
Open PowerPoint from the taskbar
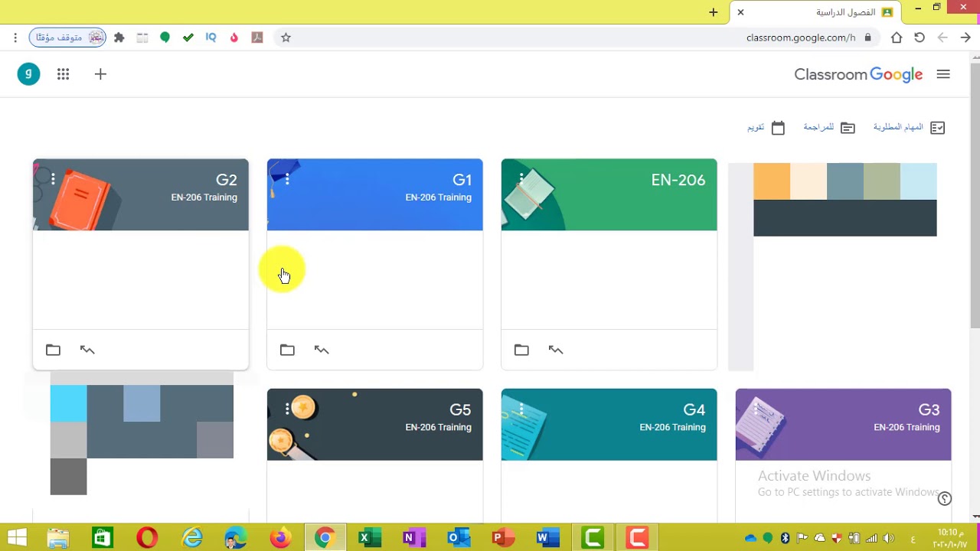coord(502,538)
